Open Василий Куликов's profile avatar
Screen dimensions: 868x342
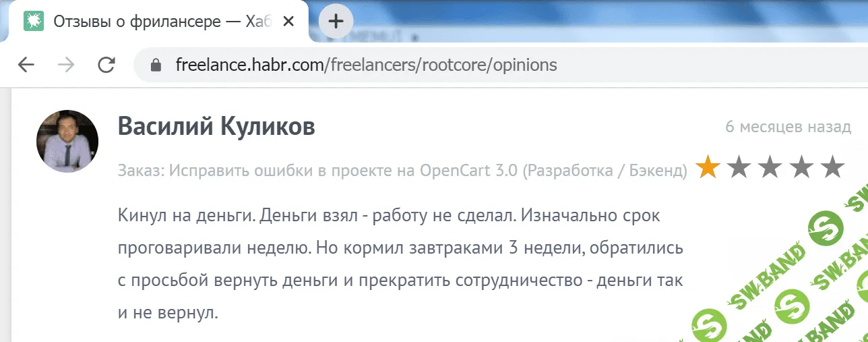67,142
